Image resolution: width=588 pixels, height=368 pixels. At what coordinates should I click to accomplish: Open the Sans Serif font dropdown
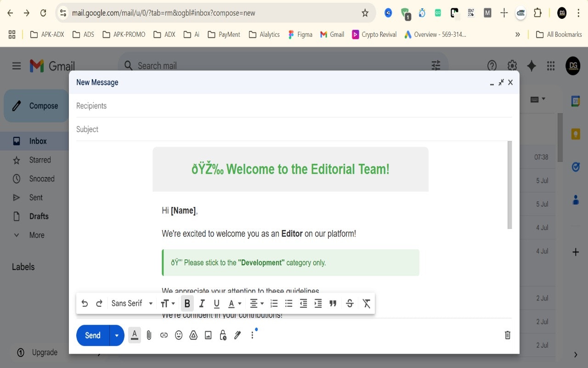tap(131, 303)
